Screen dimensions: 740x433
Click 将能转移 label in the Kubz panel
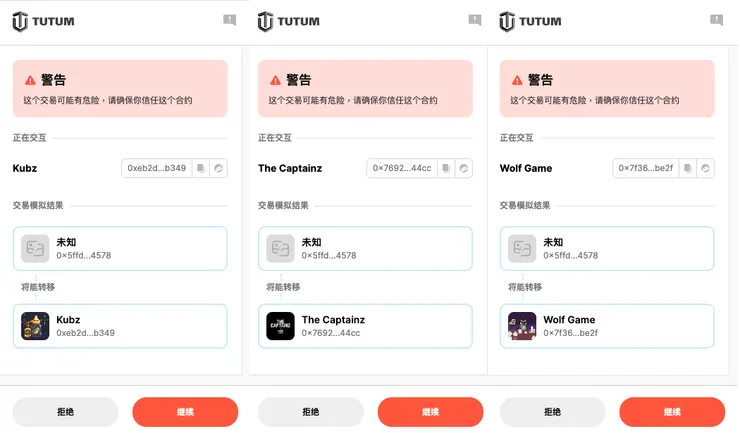(38, 287)
